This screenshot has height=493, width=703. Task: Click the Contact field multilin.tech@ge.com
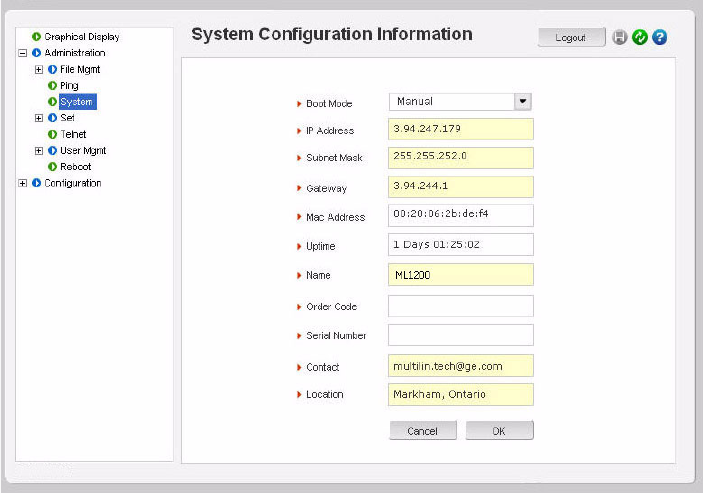[461, 366]
